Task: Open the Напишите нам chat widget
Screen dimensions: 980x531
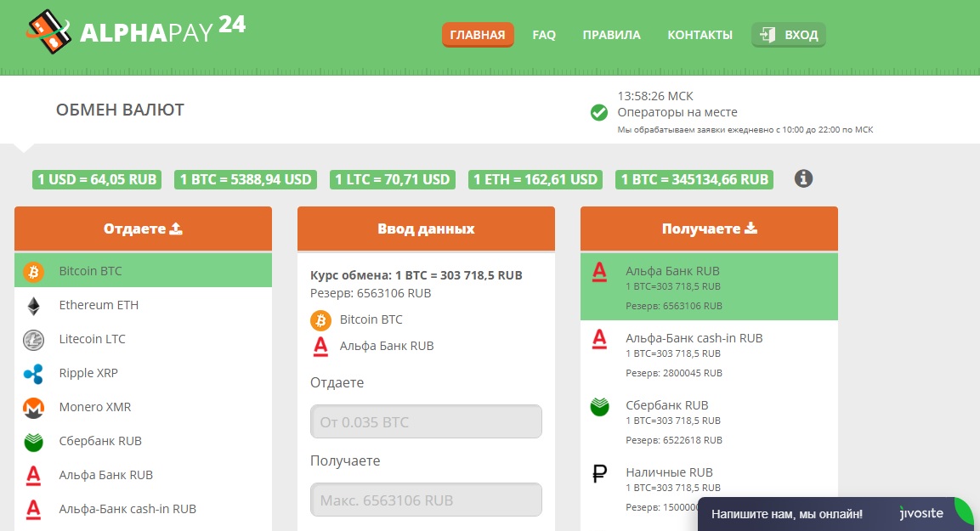Action: [836, 514]
